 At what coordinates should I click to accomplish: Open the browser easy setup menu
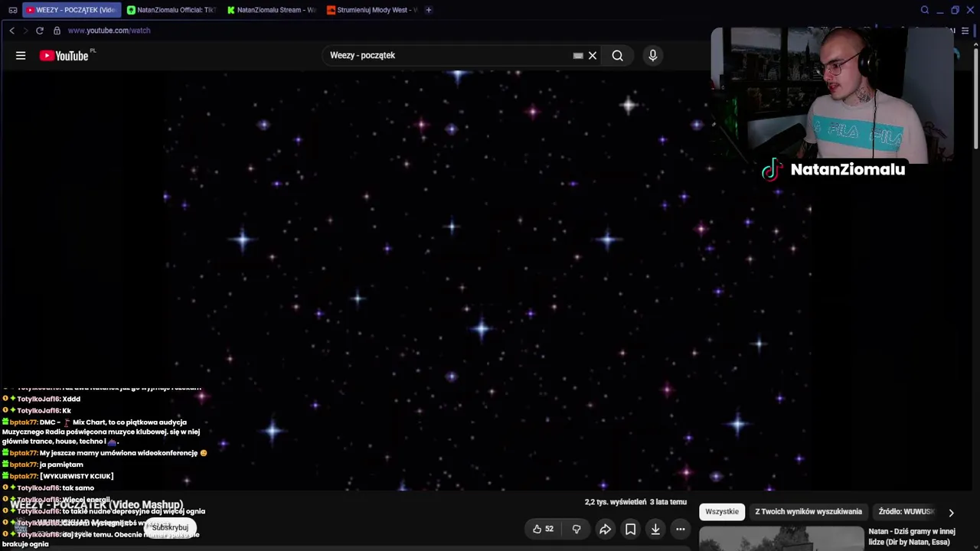pyautogui.click(x=965, y=31)
